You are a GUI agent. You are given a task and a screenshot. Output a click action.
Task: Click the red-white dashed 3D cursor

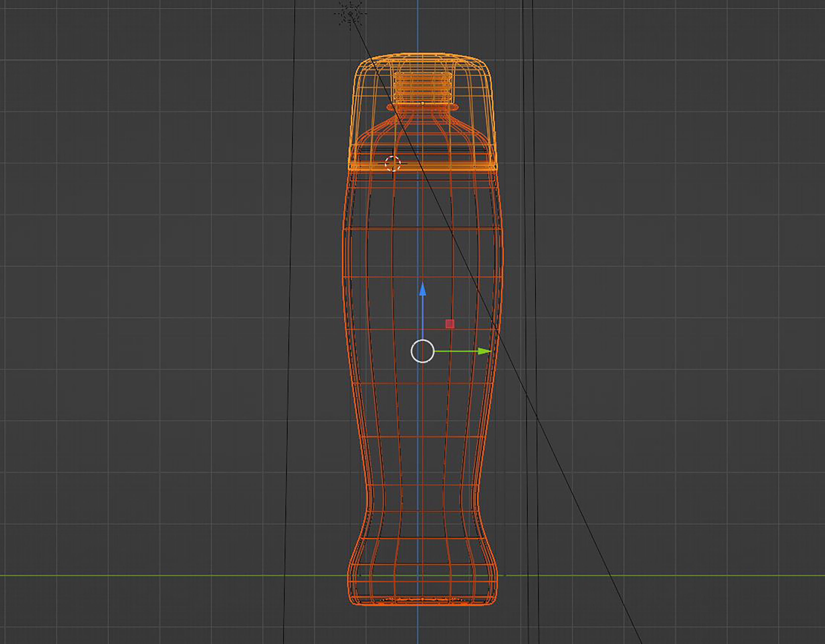point(392,163)
